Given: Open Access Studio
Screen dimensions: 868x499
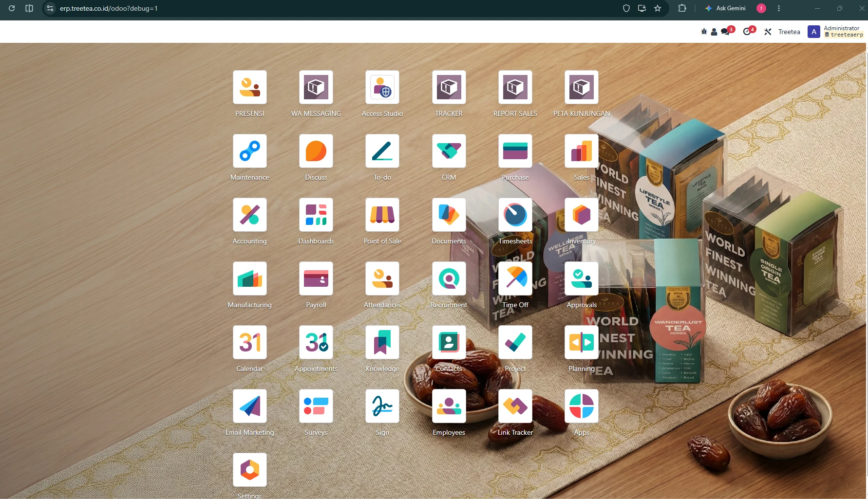Looking at the screenshot, I should coord(382,87).
